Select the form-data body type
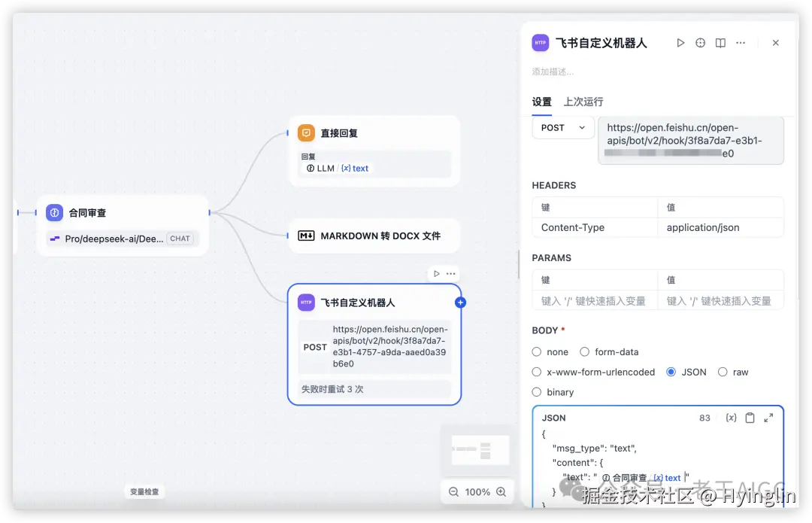 pos(585,352)
